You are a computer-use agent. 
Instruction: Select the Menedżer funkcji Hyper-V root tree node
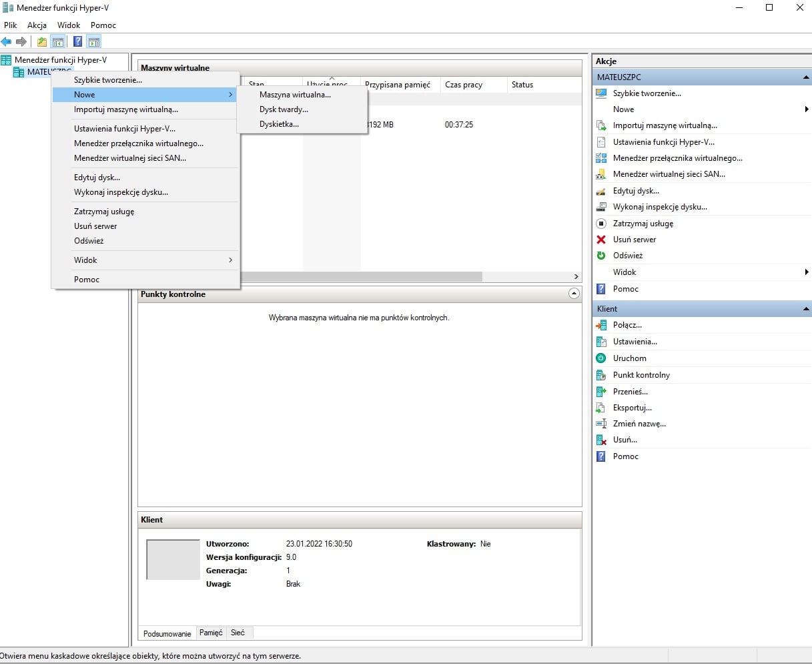point(61,60)
